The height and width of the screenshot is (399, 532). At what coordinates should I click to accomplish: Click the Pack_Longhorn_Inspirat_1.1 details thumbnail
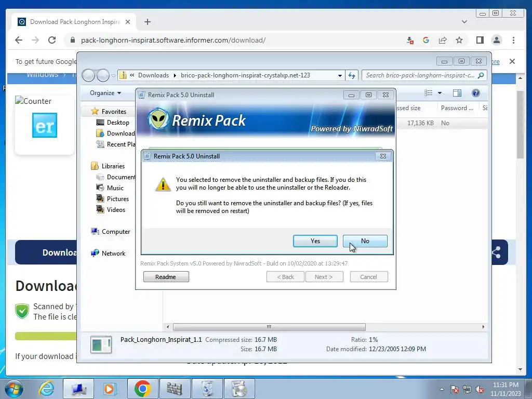tap(101, 345)
